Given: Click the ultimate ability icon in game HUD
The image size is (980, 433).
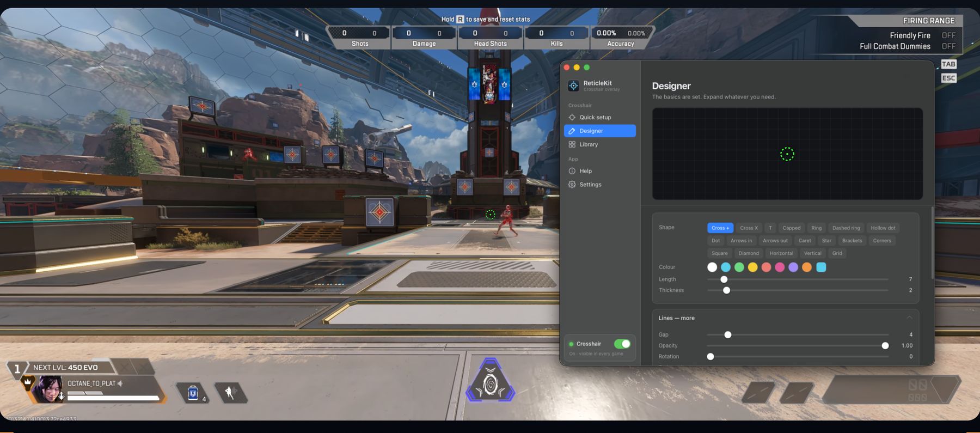Looking at the screenshot, I should [490, 381].
